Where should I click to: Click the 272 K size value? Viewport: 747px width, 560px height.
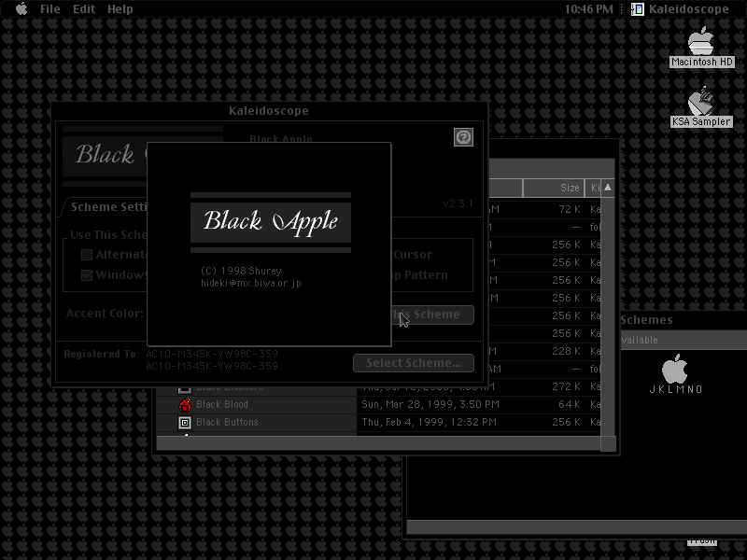[566, 386]
